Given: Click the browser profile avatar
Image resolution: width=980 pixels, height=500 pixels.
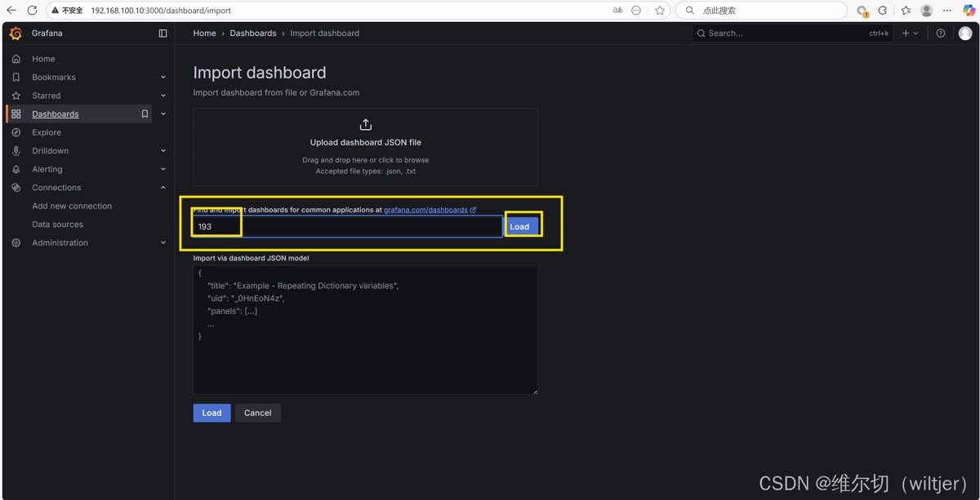Looking at the screenshot, I should 926,11.
